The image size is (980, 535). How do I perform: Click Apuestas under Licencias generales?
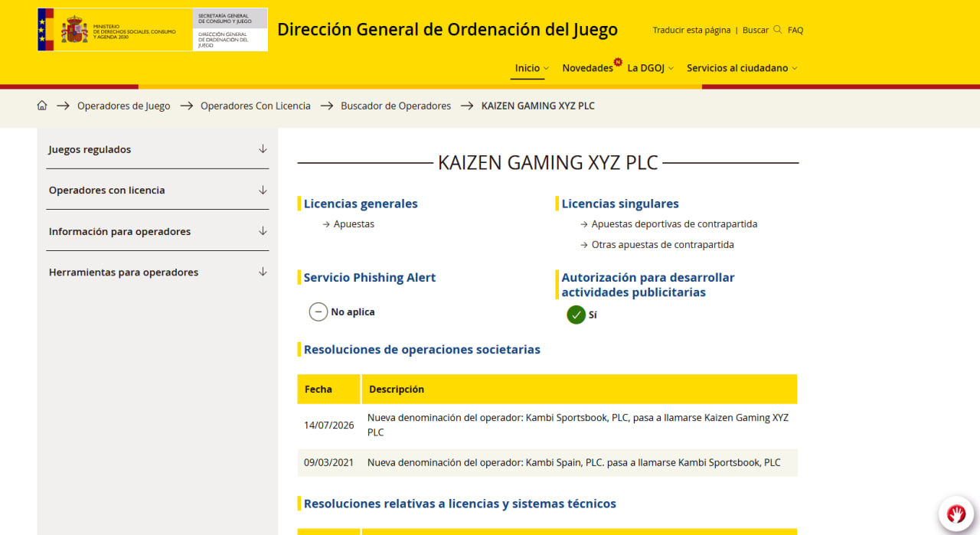pos(354,224)
